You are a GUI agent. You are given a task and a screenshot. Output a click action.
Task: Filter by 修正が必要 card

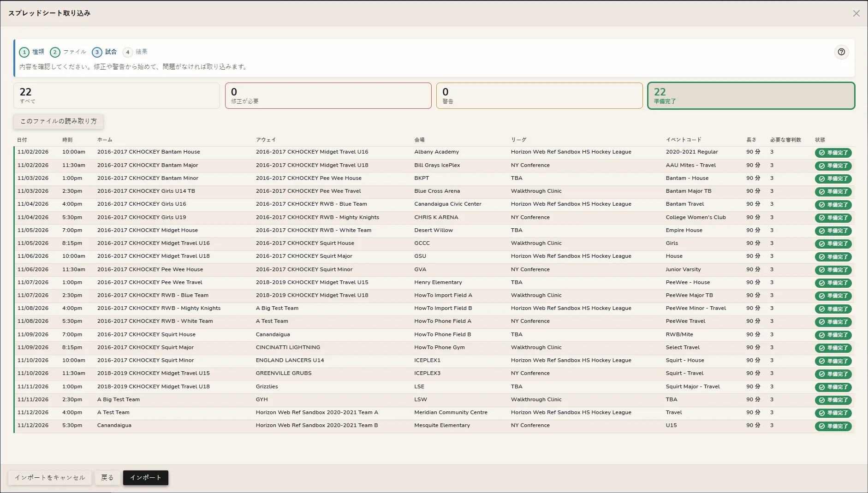point(328,95)
